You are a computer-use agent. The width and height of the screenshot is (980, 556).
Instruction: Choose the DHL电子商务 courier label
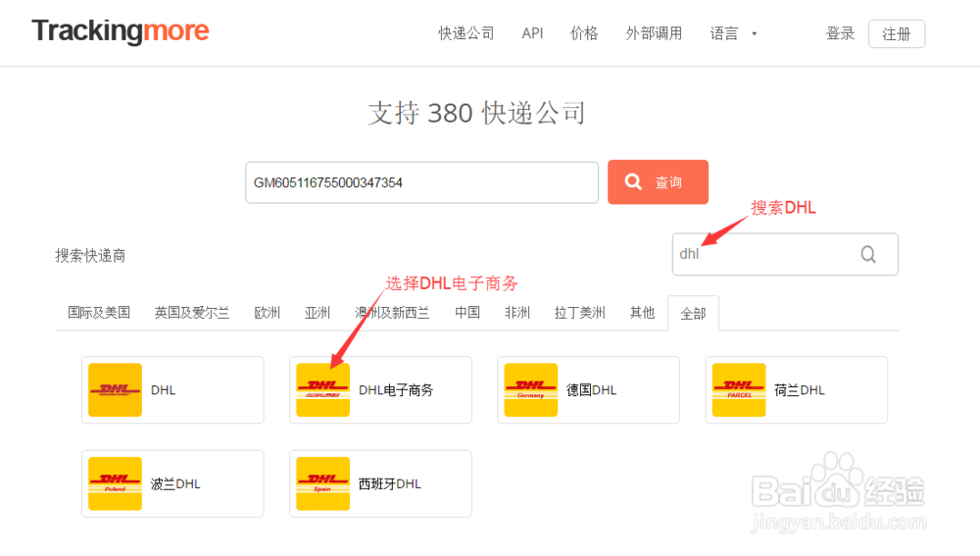point(396,390)
